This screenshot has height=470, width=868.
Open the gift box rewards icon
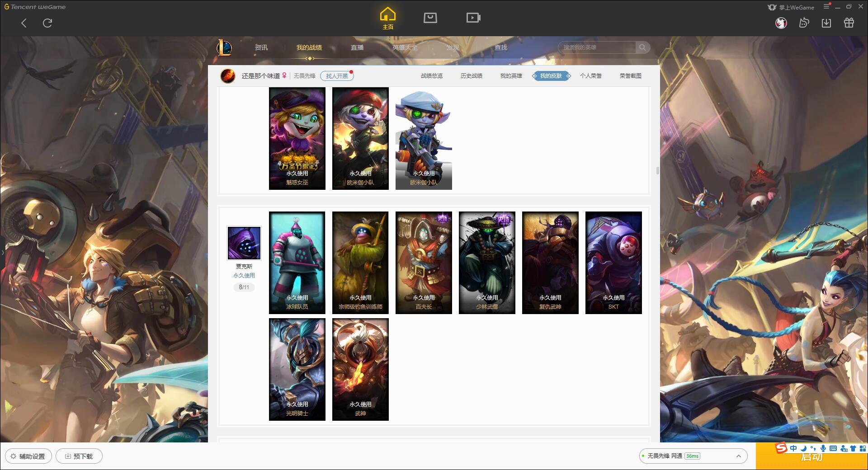click(x=849, y=23)
